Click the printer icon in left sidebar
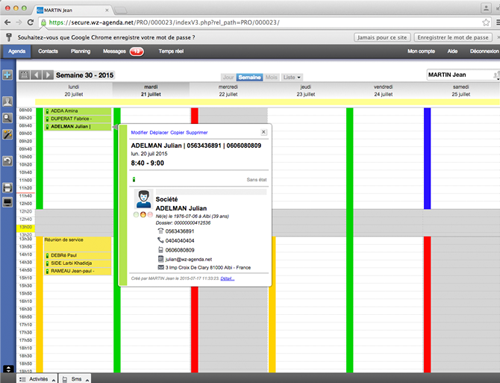Screen dimensions: 500x383 point(7,188)
